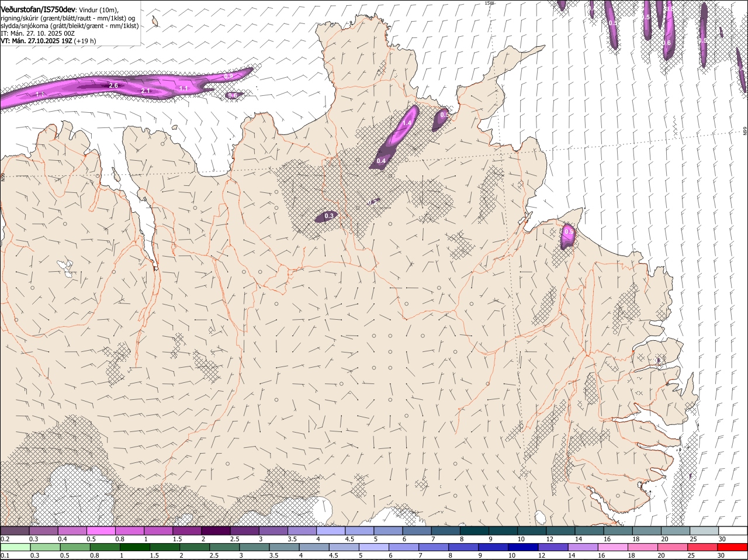Click the VT: Mán. 27.10.2025 19Z valid time
This screenshot has height=560, width=748.
coord(36,41)
